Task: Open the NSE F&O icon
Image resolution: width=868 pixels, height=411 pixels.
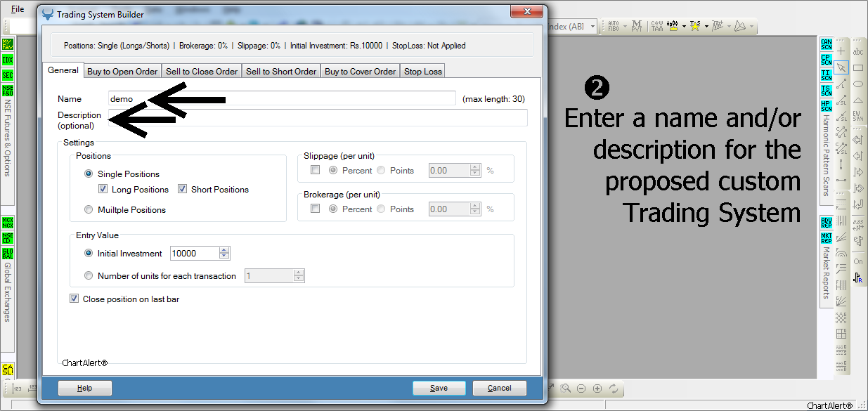Action: click(8, 91)
